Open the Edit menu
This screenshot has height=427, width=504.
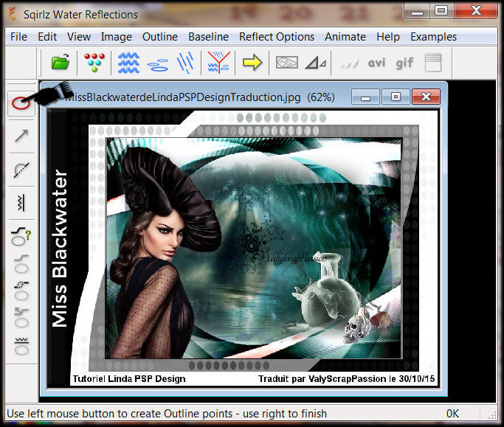point(47,37)
